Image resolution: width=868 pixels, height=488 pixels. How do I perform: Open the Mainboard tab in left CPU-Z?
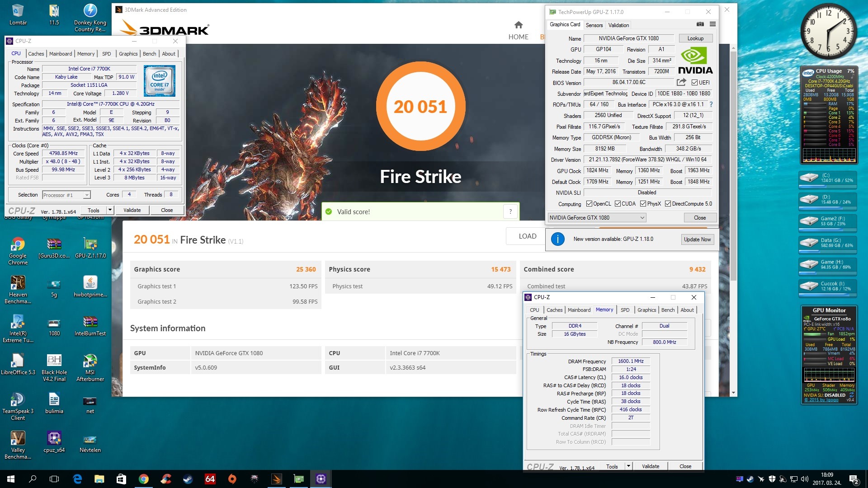[61, 54]
